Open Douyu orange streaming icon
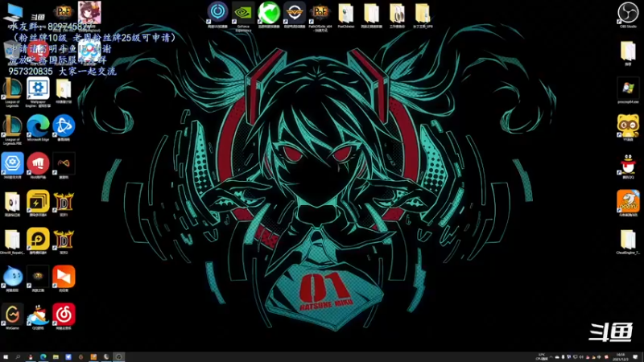Image resolution: width=644 pixels, height=362 pixels. point(628,203)
